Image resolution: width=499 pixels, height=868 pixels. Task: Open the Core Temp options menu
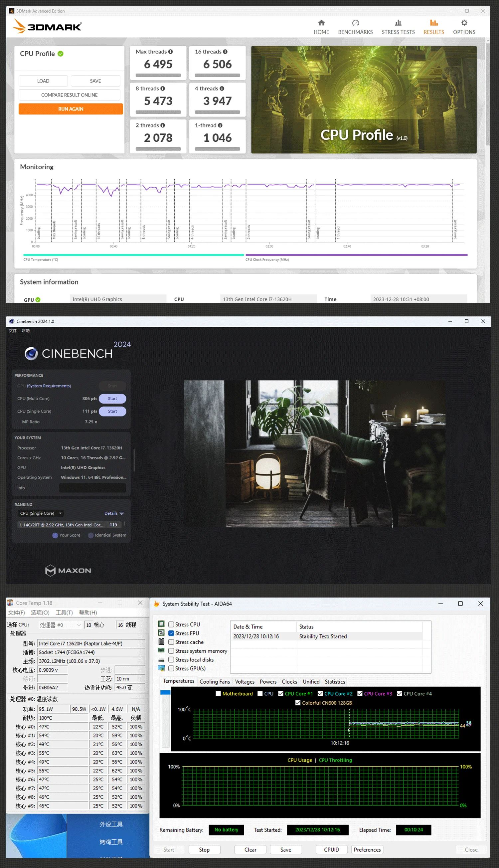click(x=40, y=612)
